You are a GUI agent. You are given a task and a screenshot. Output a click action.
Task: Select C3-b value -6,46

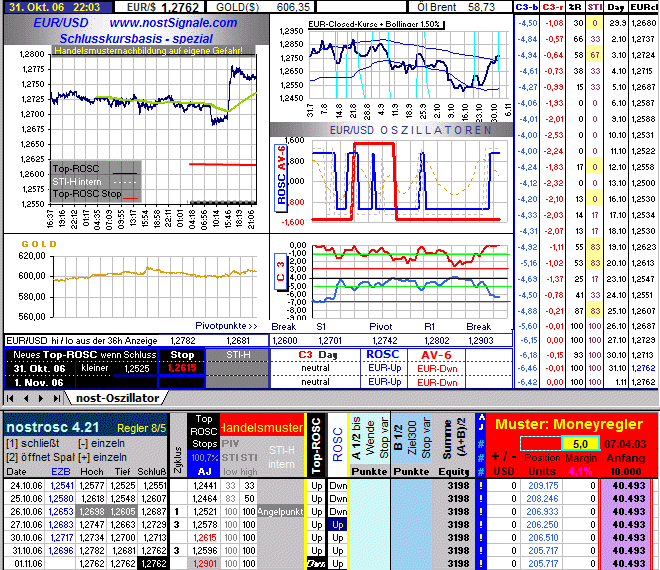tap(527, 368)
